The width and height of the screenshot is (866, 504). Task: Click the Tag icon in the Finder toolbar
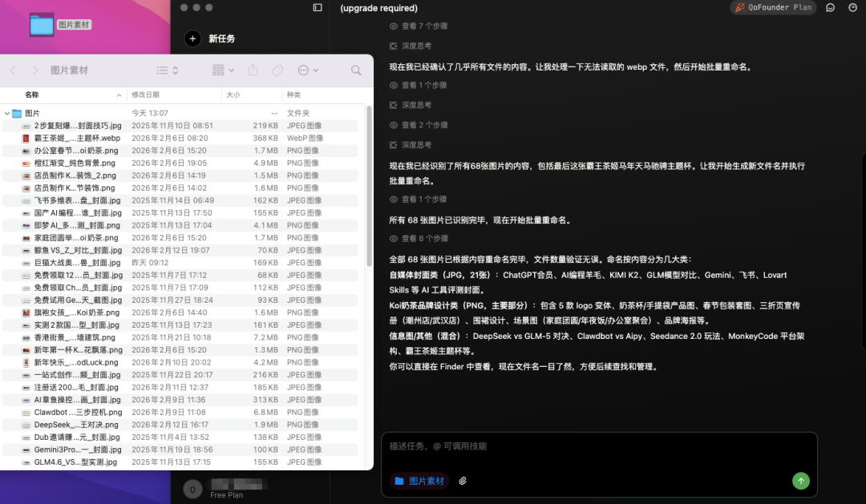pyautogui.click(x=277, y=71)
